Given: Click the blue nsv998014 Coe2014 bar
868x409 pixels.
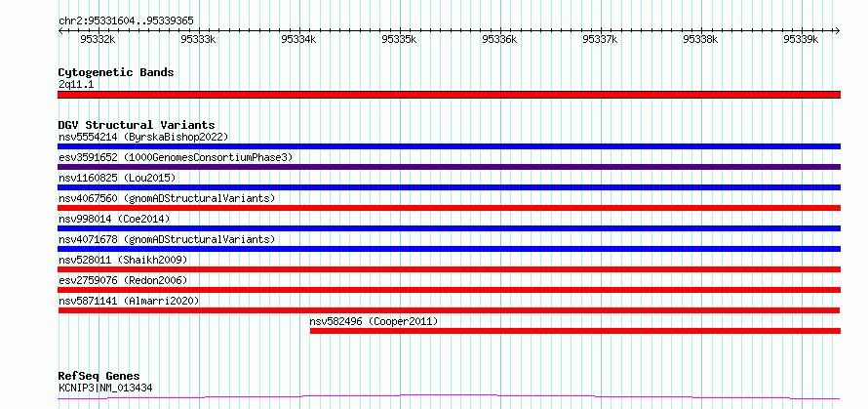Looking at the screenshot, I should [x=449, y=228].
